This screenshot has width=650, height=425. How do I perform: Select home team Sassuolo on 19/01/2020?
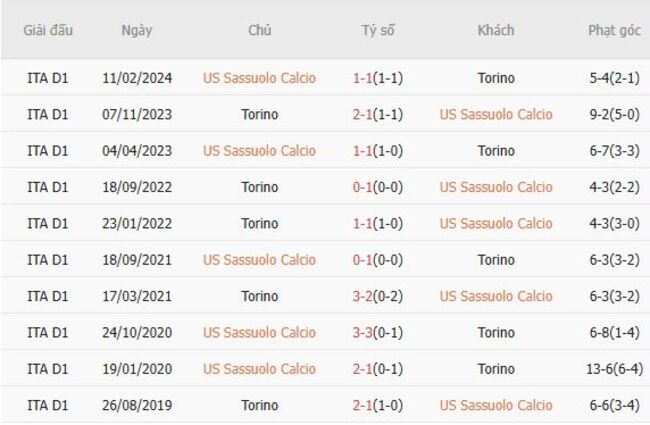[259, 369]
